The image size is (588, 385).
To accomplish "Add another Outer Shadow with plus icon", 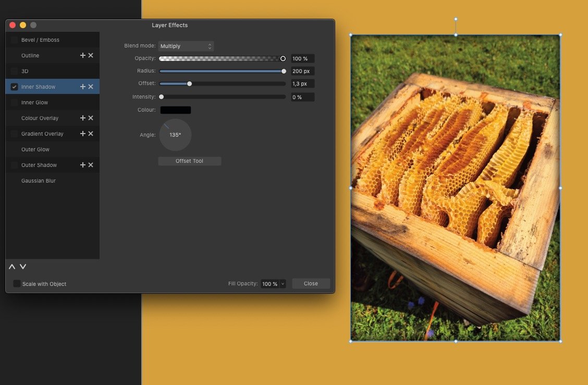I will [x=83, y=165].
